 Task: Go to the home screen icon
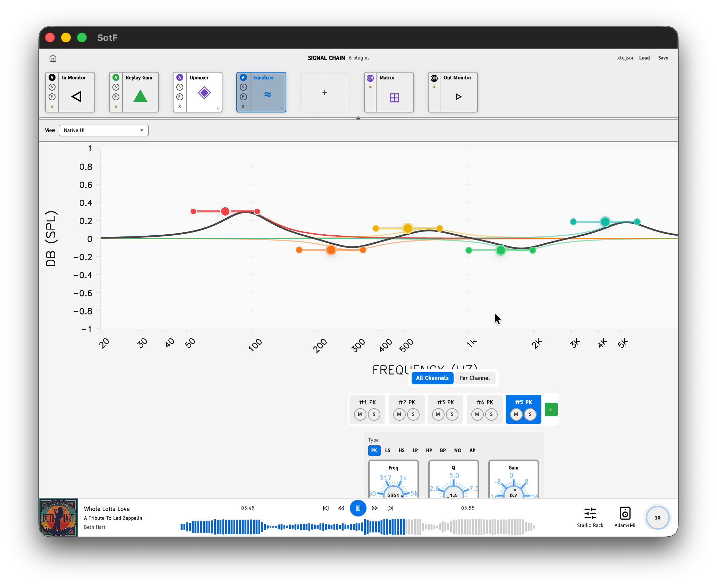(53, 58)
